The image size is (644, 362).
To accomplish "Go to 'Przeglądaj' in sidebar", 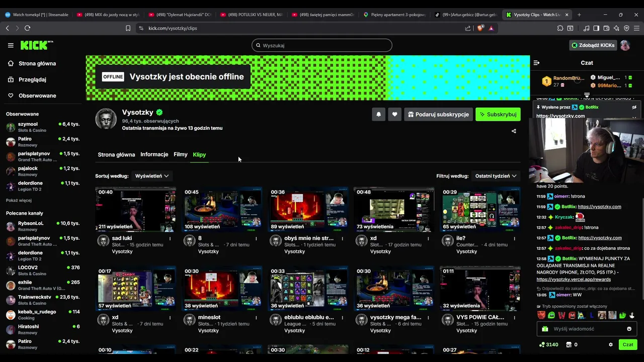I will coord(32,79).
